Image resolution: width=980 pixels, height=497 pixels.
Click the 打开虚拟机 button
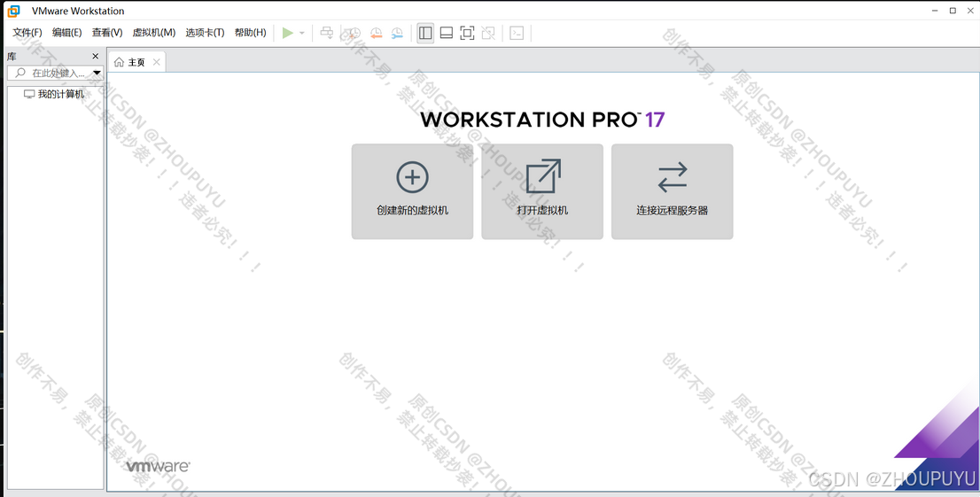[542, 191]
